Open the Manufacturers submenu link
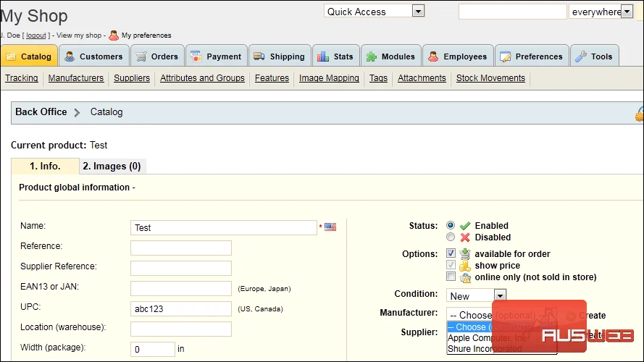 pyautogui.click(x=76, y=78)
